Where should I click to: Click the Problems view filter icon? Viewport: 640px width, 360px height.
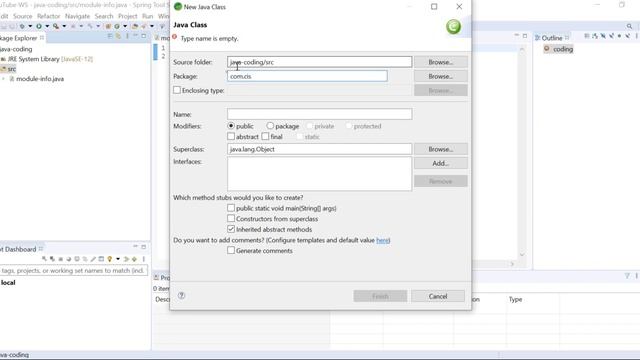[627, 276]
